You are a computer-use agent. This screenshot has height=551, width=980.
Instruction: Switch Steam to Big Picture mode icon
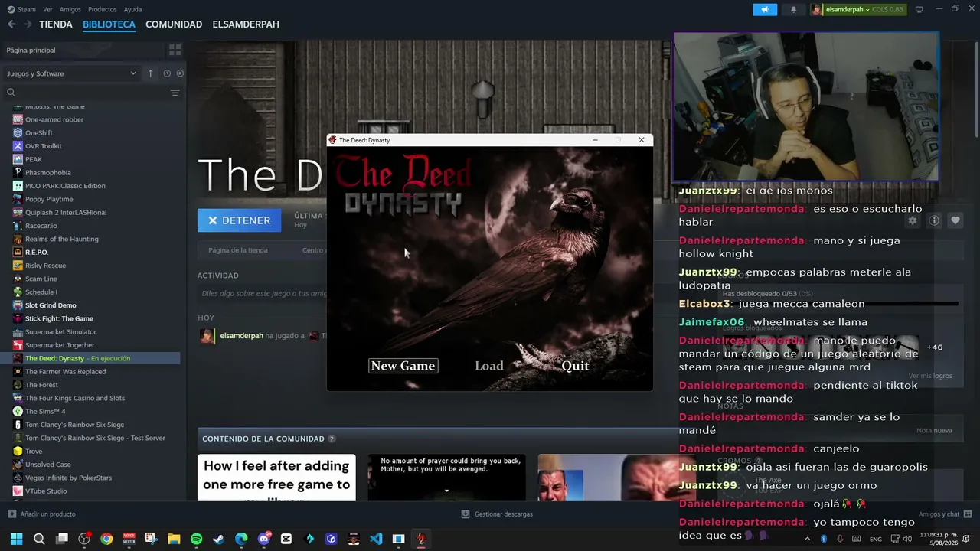coord(919,9)
